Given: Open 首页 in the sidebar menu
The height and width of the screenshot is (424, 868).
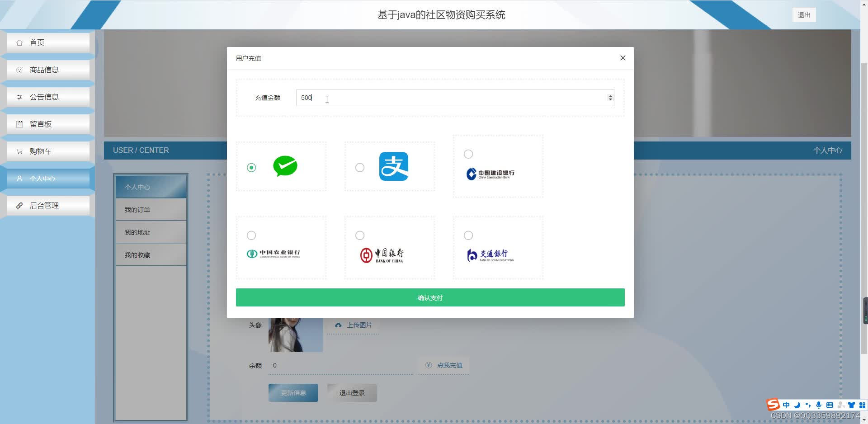Looking at the screenshot, I should 48,42.
